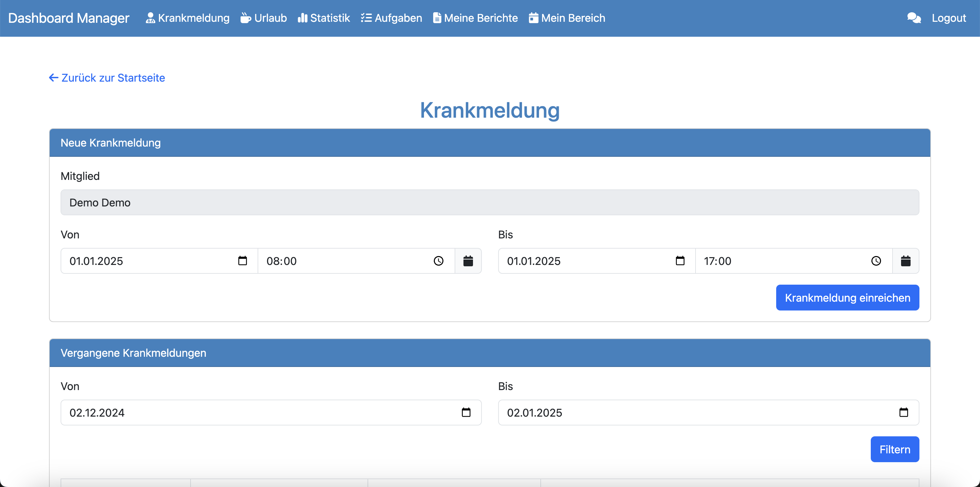980x487 pixels.
Task: Open calendar picker for filter Von 02.12.2024
Action: (466, 413)
